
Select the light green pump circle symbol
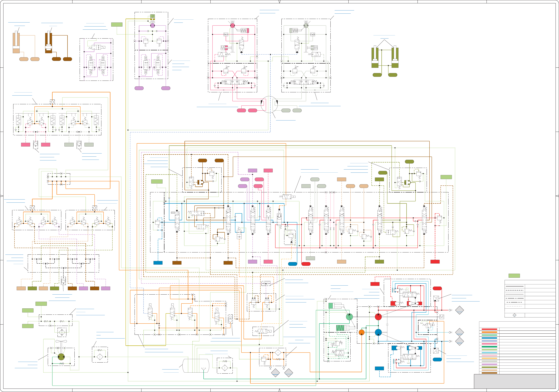pos(349,317)
